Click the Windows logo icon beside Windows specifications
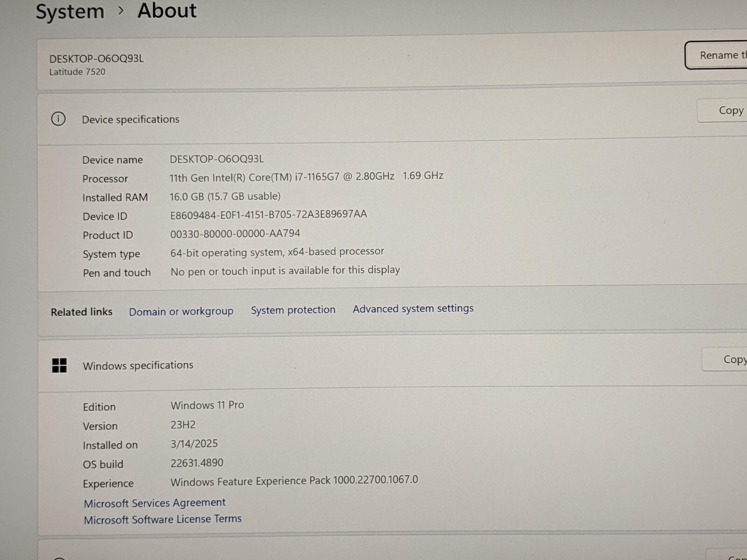The width and height of the screenshot is (747, 560). coord(59,365)
